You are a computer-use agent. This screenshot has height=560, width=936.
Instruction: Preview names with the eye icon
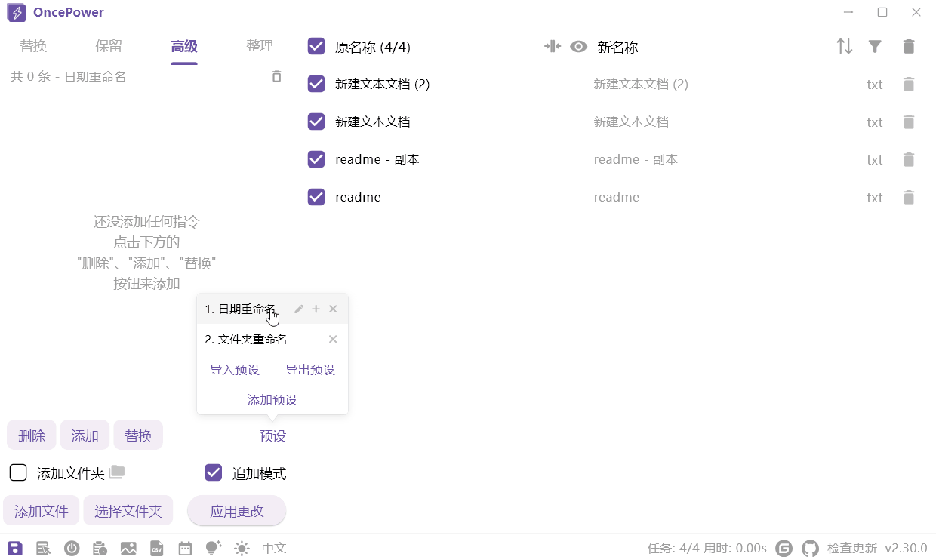point(578,46)
